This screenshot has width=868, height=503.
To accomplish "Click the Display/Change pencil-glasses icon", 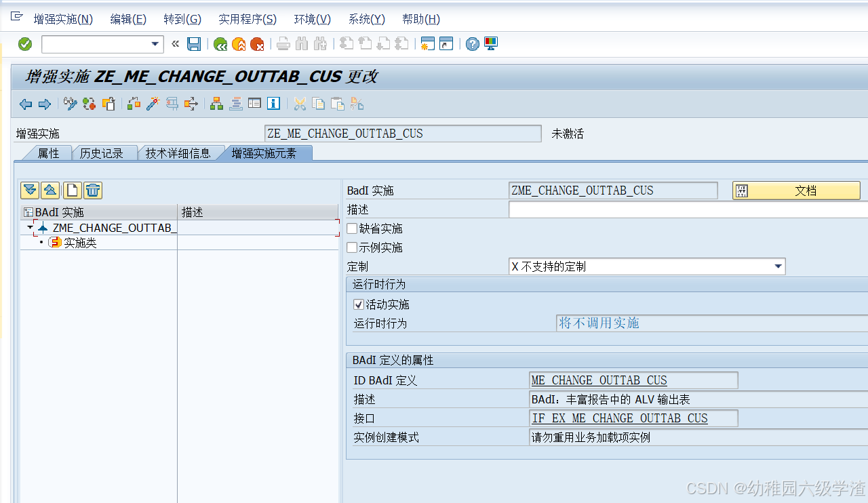I will pos(69,103).
